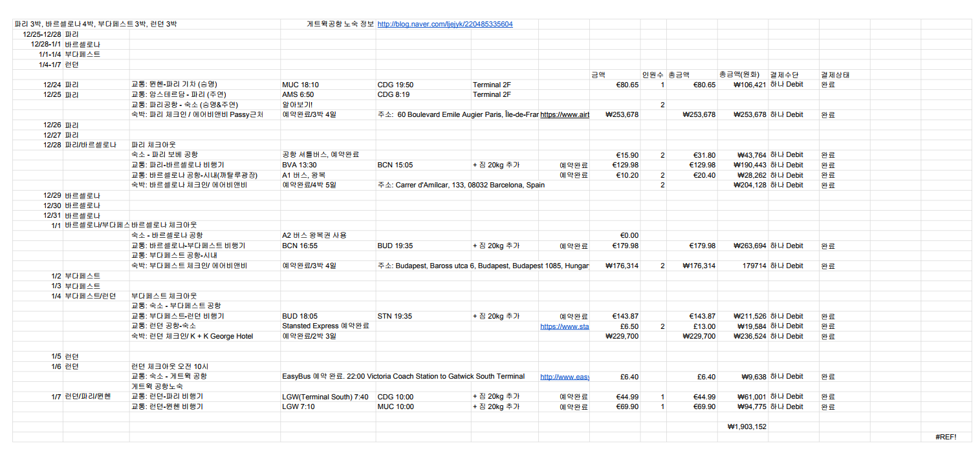
Task: Click the 결제상태 header cell
Action: pyautogui.click(x=834, y=75)
